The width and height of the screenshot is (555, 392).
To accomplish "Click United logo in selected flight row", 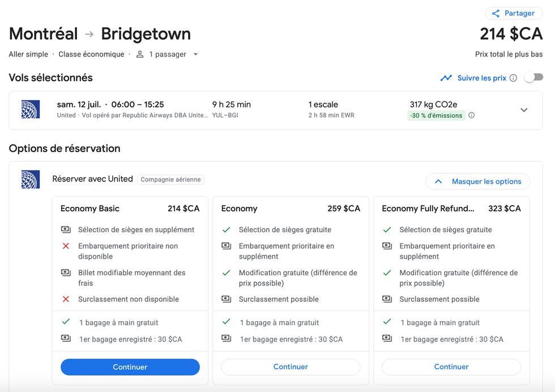I will (x=31, y=109).
